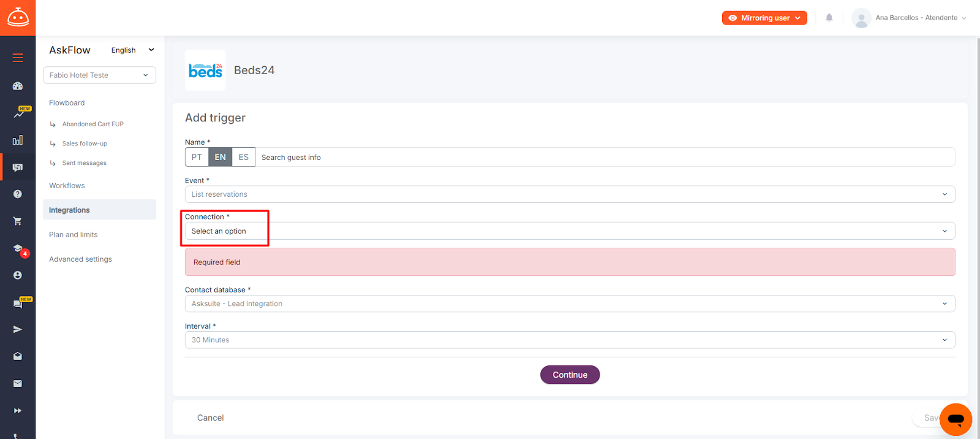This screenshot has height=439, width=980.
Task: Switch name language to PT
Action: click(197, 157)
